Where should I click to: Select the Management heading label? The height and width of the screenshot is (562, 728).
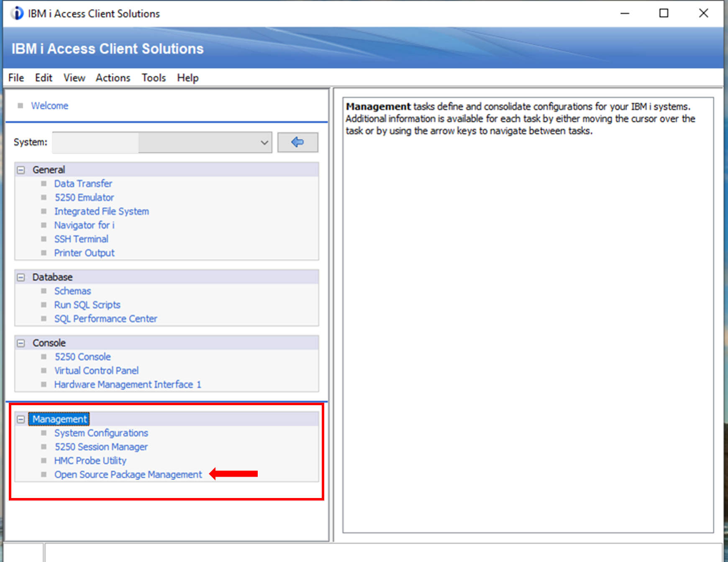59,419
